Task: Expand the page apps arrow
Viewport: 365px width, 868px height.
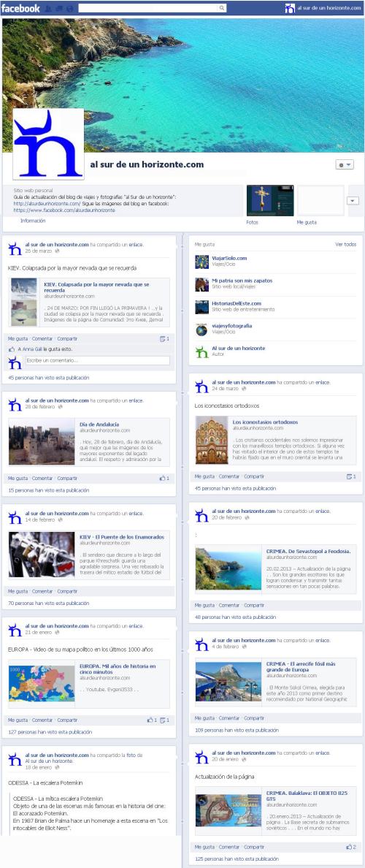Action: pyautogui.click(x=353, y=200)
